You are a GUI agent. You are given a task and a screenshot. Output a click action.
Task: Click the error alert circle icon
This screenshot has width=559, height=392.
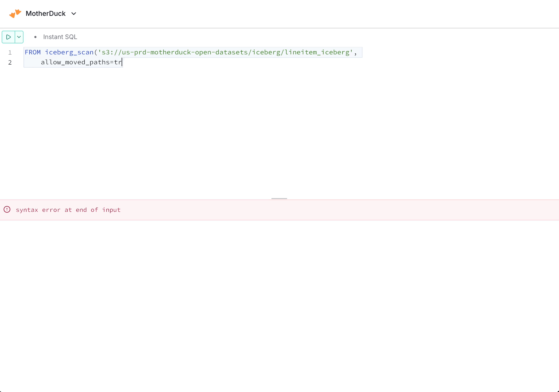7,210
